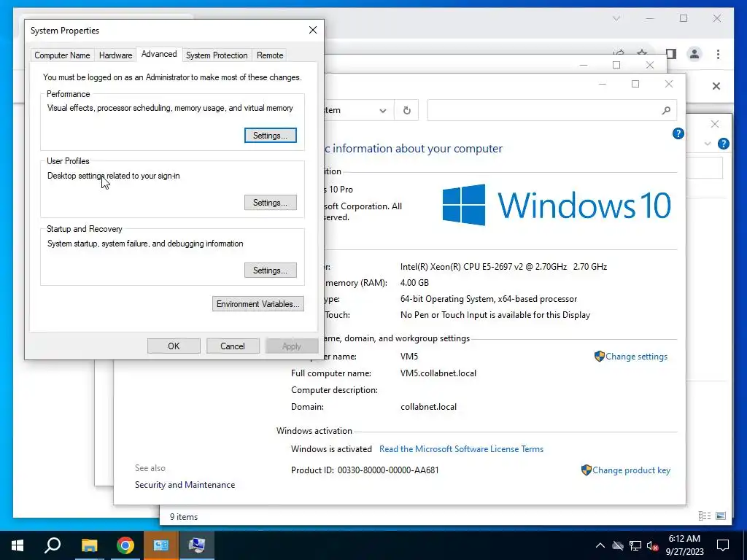This screenshot has width=747, height=560.
Task: Close System Properties dialog
Action: pyautogui.click(x=313, y=30)
